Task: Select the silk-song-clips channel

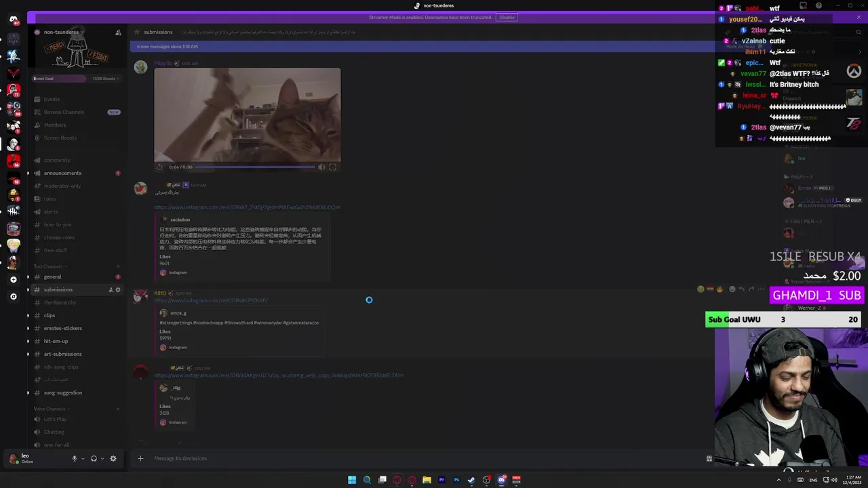Action: (x=77, y=367)
